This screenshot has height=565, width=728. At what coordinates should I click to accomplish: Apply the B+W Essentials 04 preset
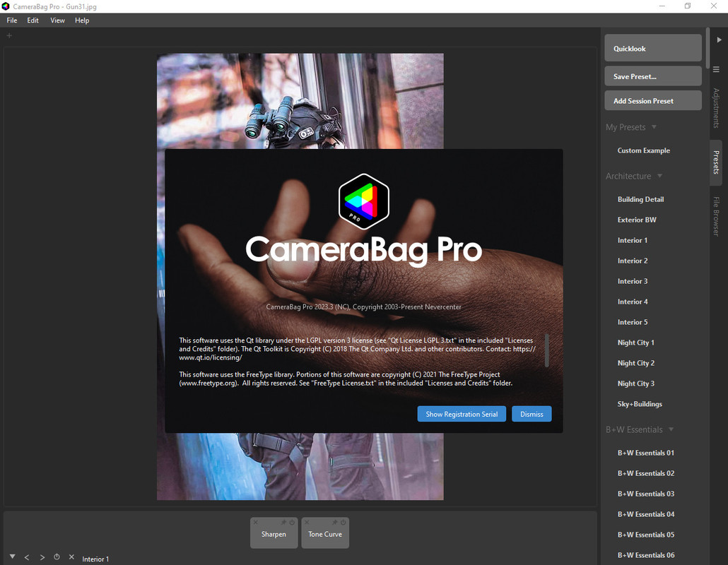pos(646,514)
